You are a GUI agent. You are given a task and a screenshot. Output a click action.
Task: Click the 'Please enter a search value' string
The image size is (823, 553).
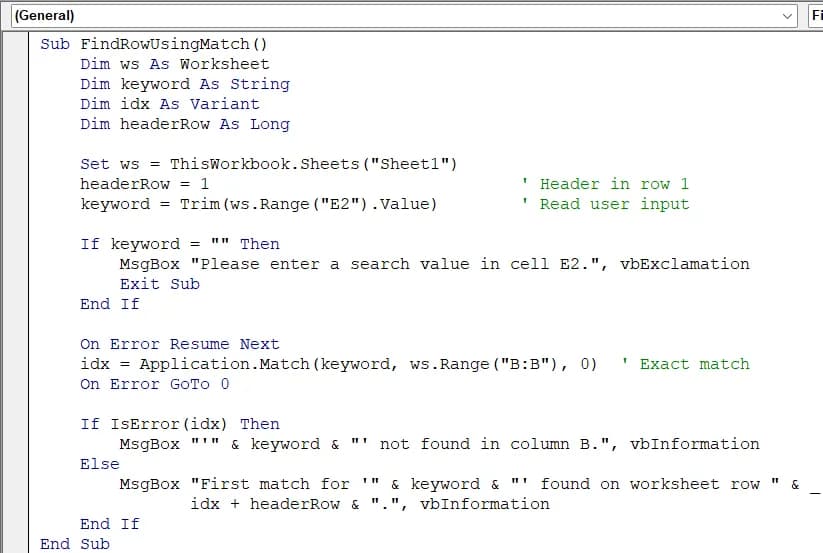pos(395,264)
